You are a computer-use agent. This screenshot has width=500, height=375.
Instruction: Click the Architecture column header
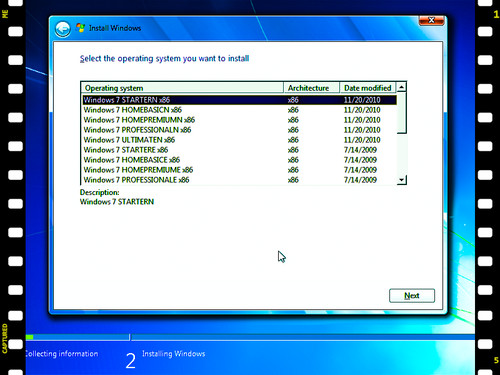[312, 88]
